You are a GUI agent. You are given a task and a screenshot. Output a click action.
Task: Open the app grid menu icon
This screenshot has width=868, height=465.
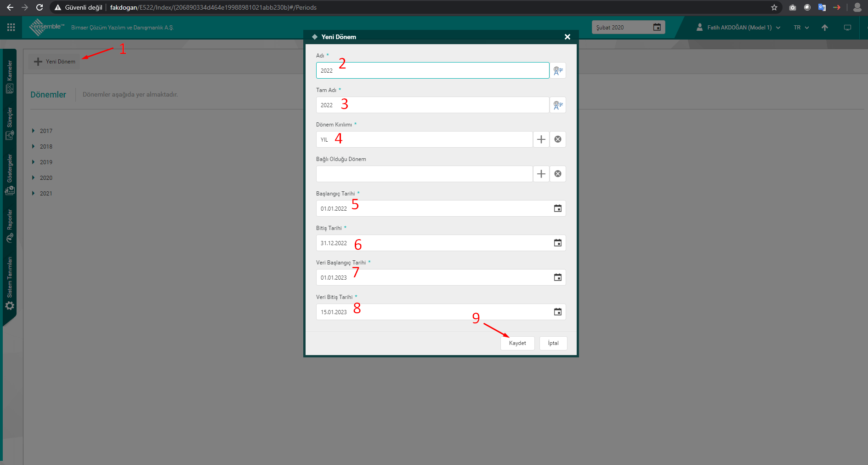tap(11, 27)
